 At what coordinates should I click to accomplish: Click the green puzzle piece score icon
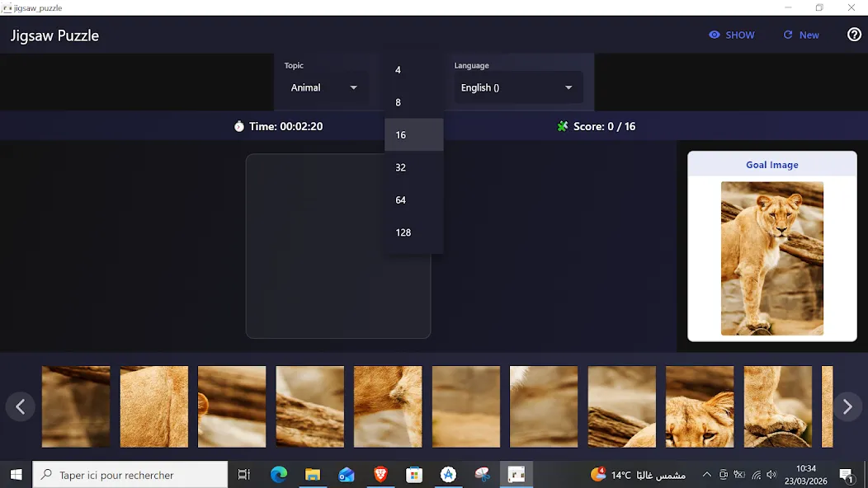tap(563, 127)
